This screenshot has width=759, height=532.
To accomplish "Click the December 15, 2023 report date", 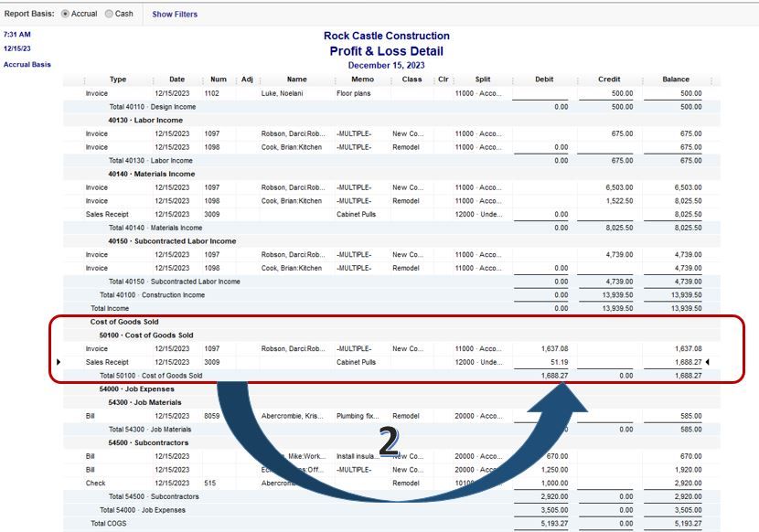I will point(386,65).
